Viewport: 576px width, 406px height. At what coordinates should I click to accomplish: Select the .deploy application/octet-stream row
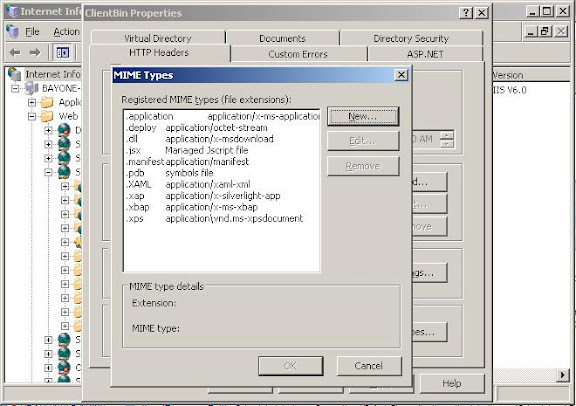coord(222,128)
